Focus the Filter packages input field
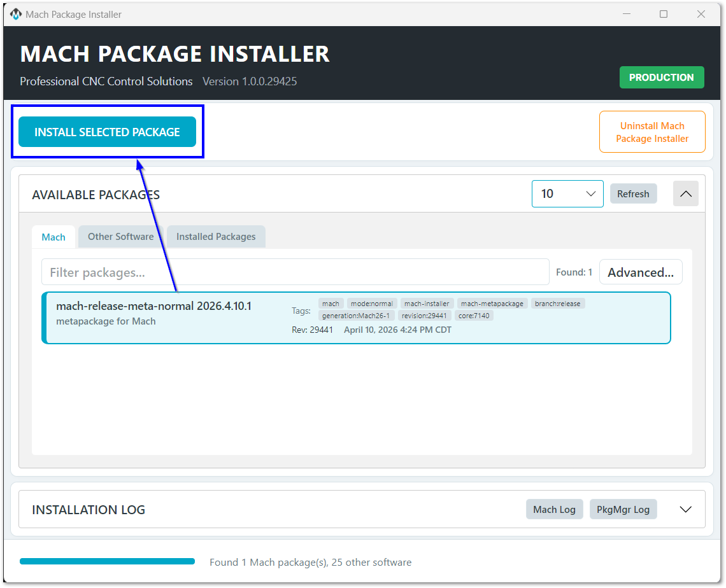 pos(295,272)
